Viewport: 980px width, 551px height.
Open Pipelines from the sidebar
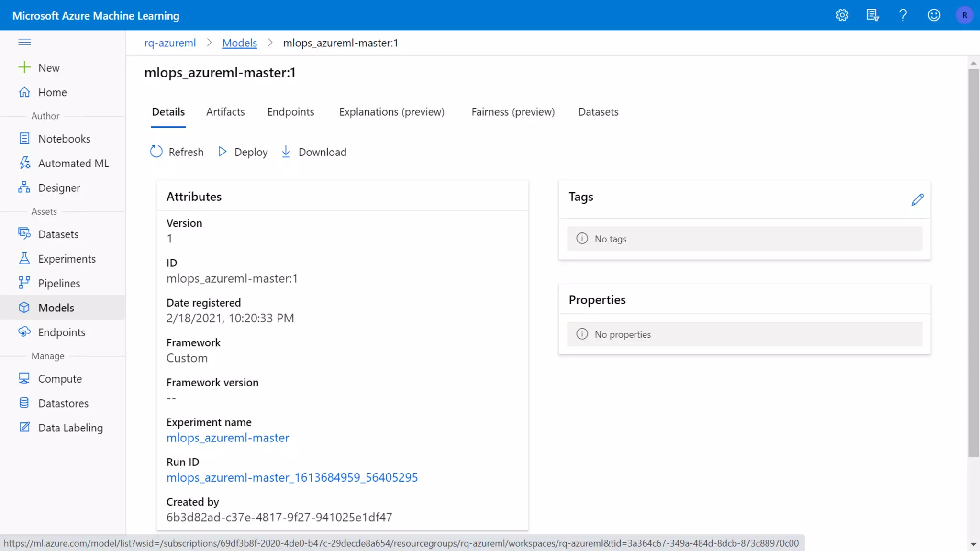[59, 283]
